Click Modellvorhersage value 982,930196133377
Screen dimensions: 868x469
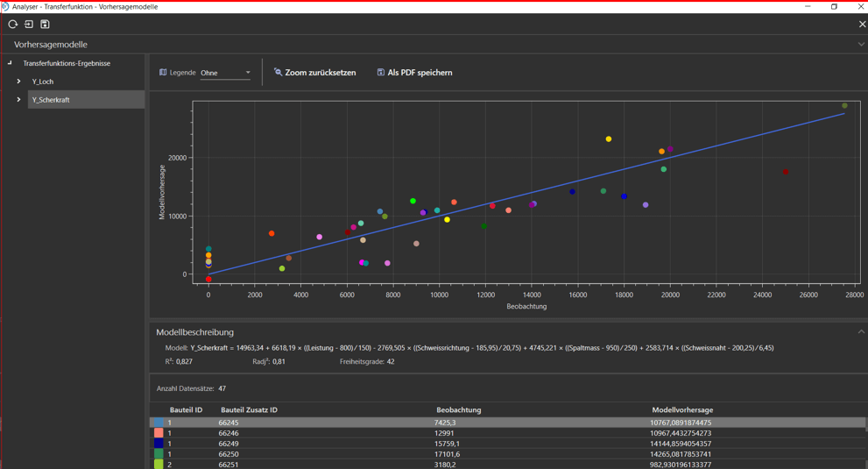(x=681, y=465)
